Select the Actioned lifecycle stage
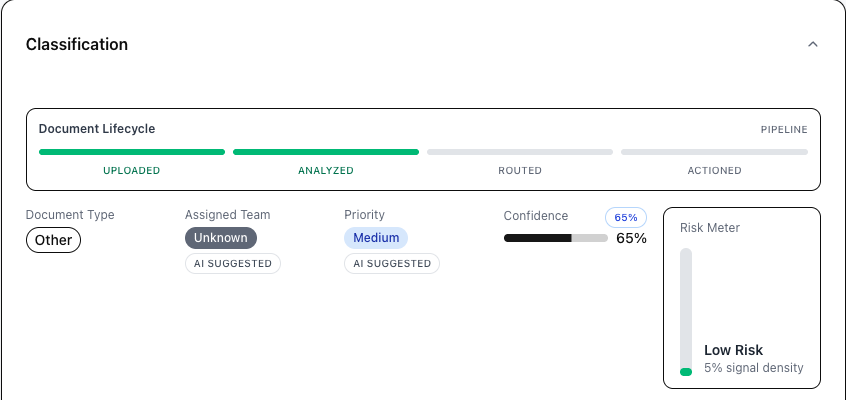 point(714,170)
